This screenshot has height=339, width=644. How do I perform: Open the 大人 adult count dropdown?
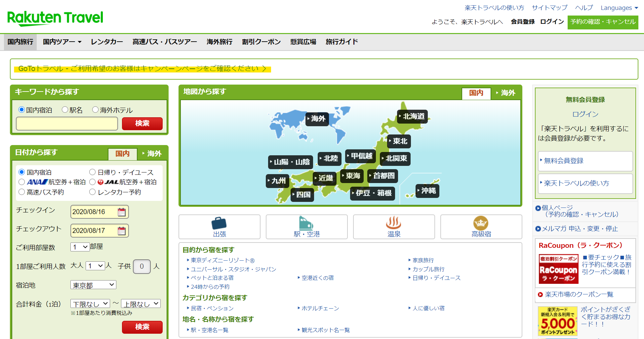click(95, 266)
